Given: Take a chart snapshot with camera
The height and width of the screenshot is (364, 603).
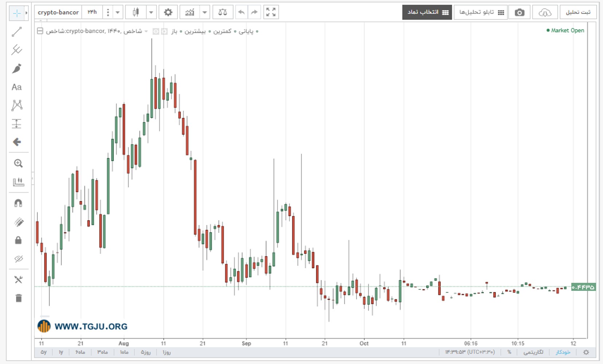Looking at the screenshot, I should (x=520, y=12).
